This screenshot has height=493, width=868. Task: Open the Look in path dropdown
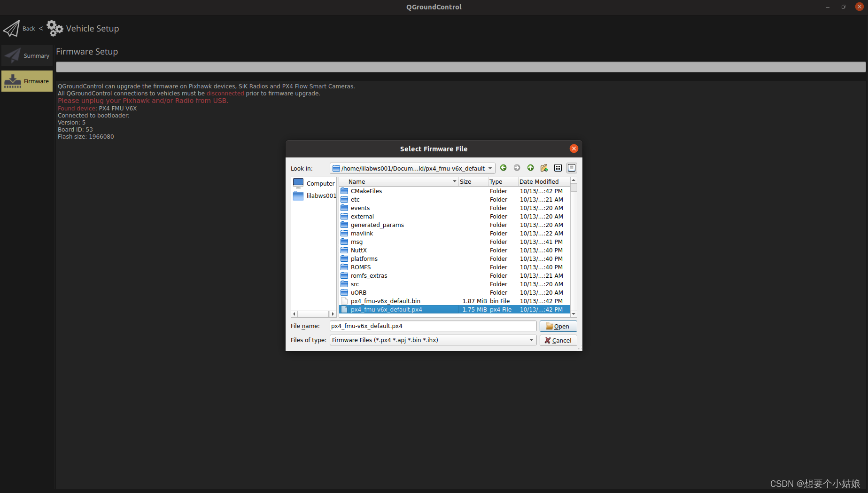click(x=490, y=168)
